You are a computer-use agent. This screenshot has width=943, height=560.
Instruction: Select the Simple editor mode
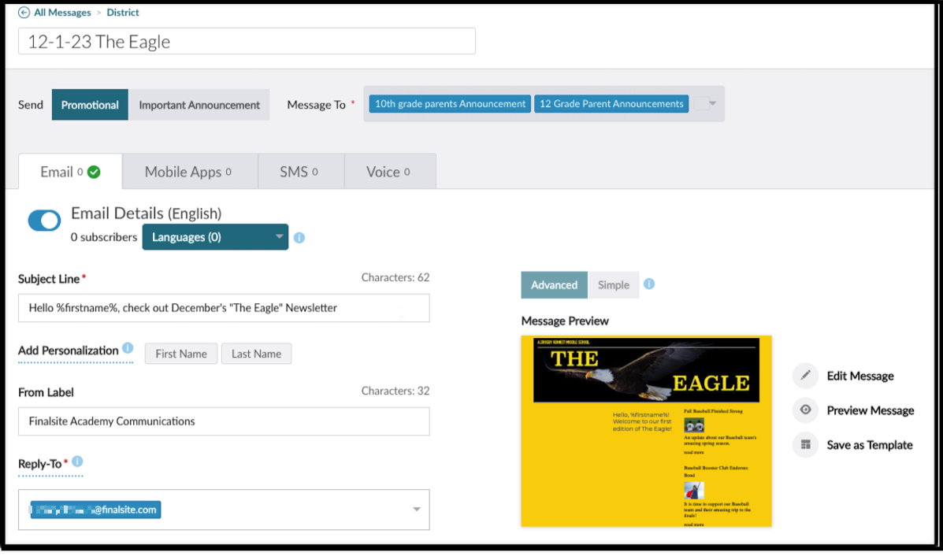(614, 285)
